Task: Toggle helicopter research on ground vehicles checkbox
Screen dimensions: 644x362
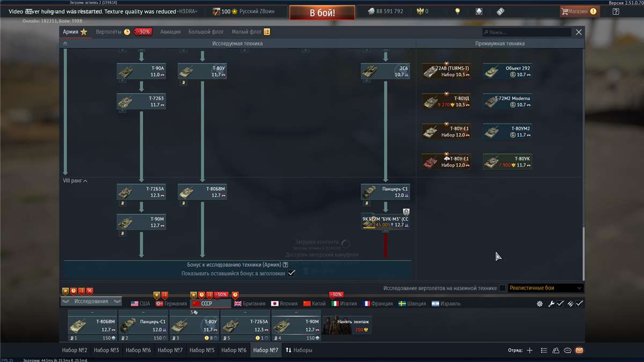Action: coord(502,288)
